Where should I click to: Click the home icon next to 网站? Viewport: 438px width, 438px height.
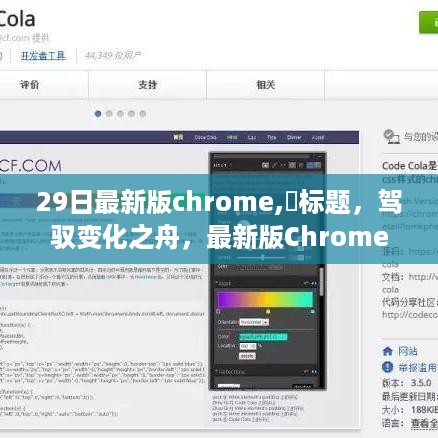click(387, 351)
